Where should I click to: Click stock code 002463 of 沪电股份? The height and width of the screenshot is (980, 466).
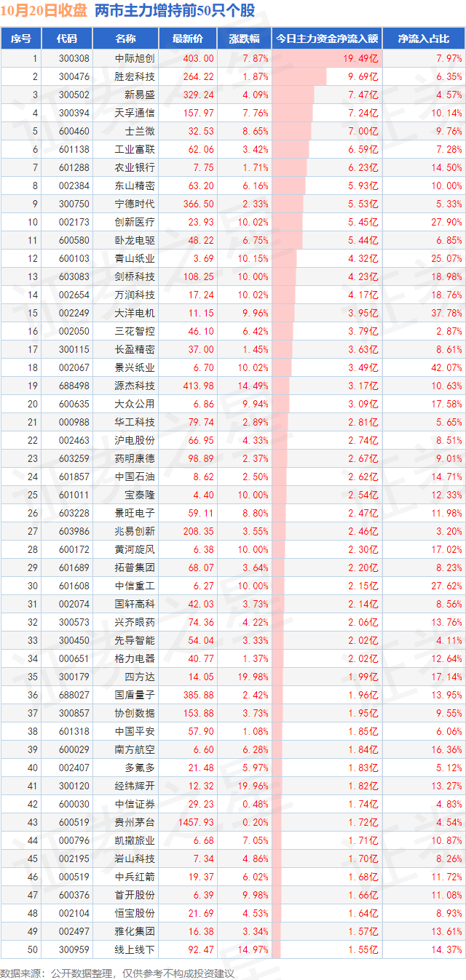[x=74, y=440]
